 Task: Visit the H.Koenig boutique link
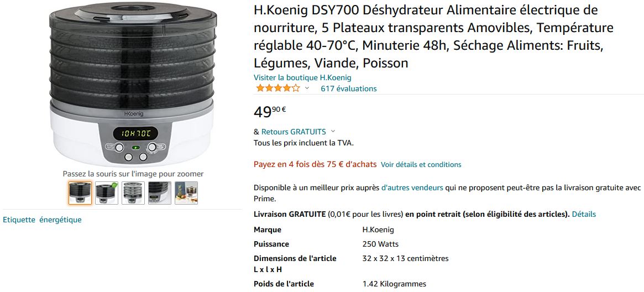click(x=302, y=77)
